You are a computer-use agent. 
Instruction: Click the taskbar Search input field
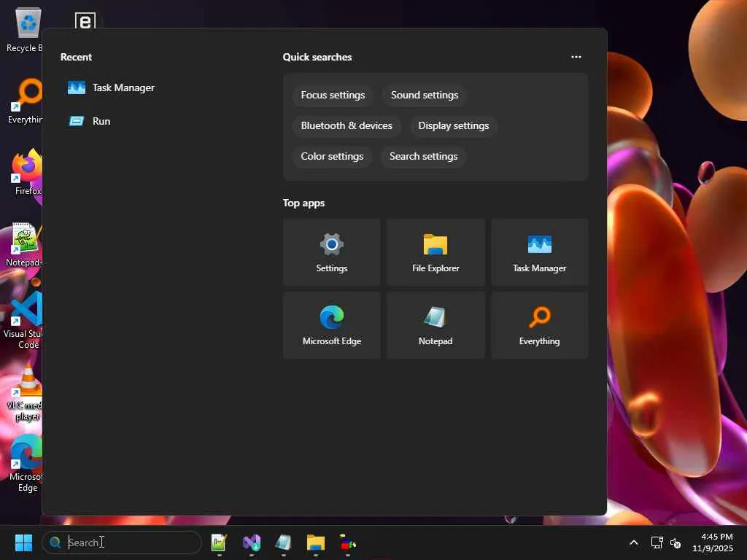[122, 542]
